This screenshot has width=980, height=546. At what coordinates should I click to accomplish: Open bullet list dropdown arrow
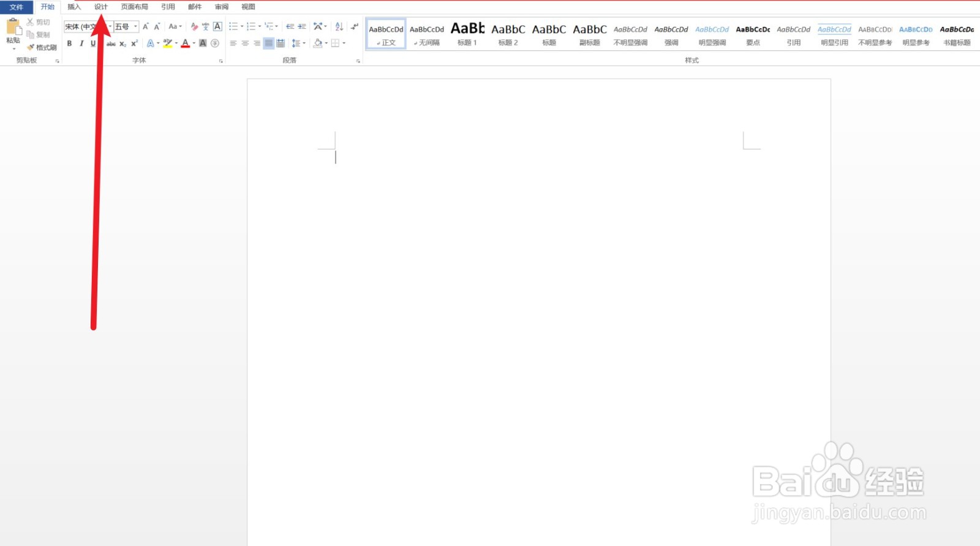point(242,26)
